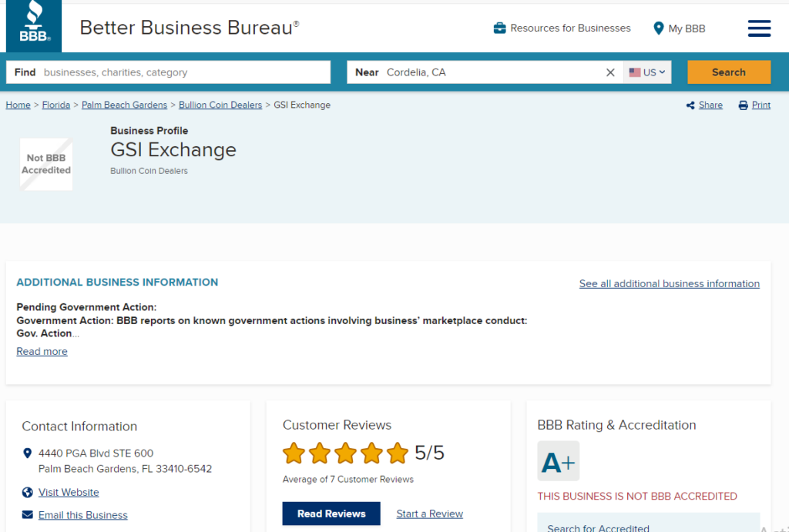Click the Read Reviews button
The image size is (789, 532).
331,514
